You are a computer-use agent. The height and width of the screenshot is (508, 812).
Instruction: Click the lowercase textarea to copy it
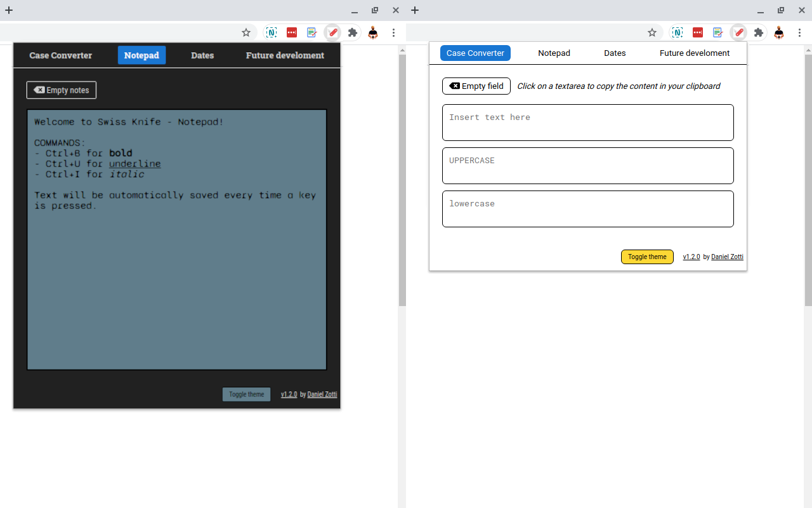click(x=588, y=209)
